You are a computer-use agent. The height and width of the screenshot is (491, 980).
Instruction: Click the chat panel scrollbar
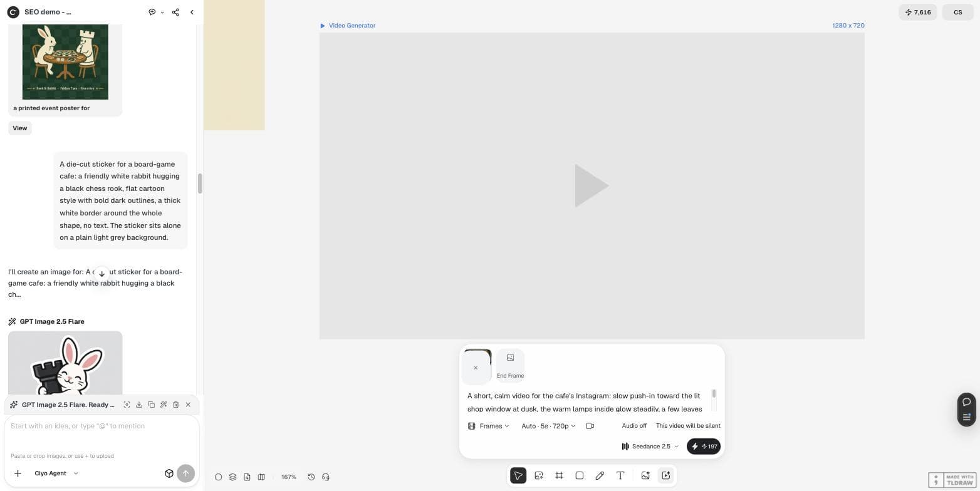coord(200,183)
